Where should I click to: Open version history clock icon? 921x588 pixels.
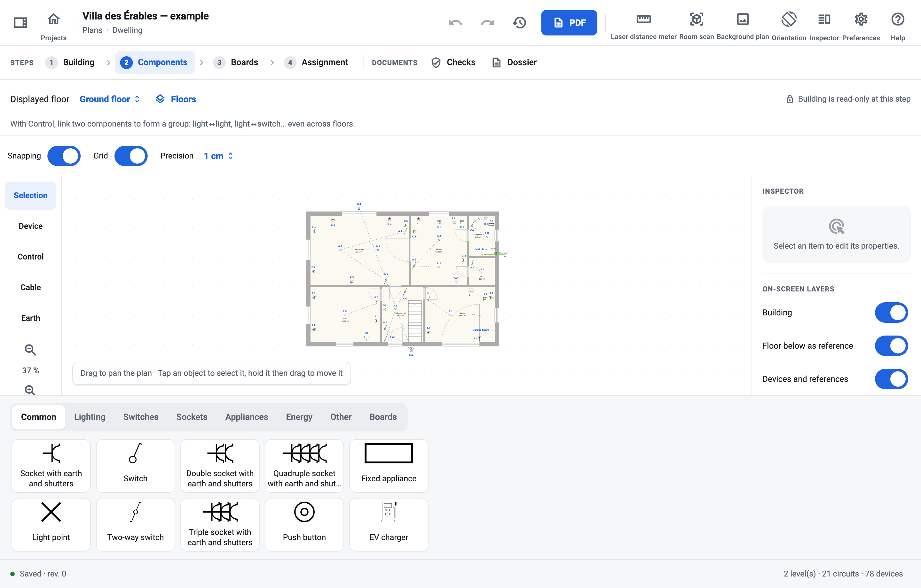[x=519, y=23]
